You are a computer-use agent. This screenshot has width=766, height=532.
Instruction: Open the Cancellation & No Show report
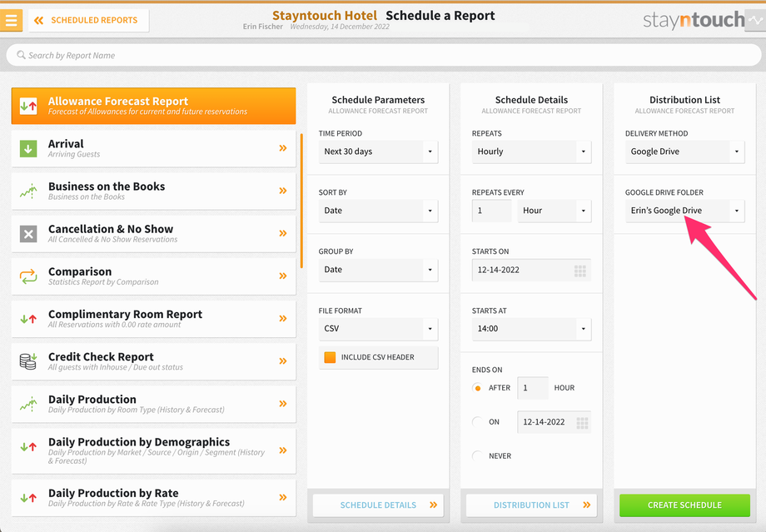(153, 233)
